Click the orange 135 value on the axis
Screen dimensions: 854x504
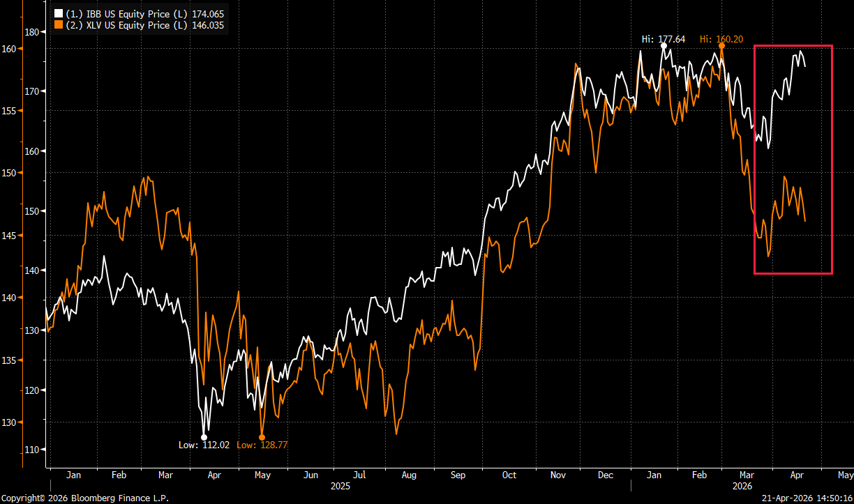coord(9,360)
